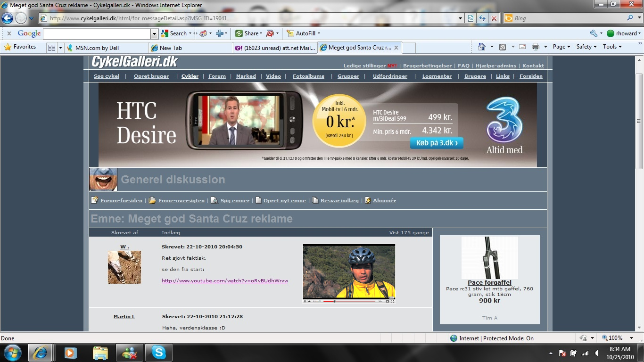Click the Google toolbar wrench settings icon

click(x=594, y=33)
